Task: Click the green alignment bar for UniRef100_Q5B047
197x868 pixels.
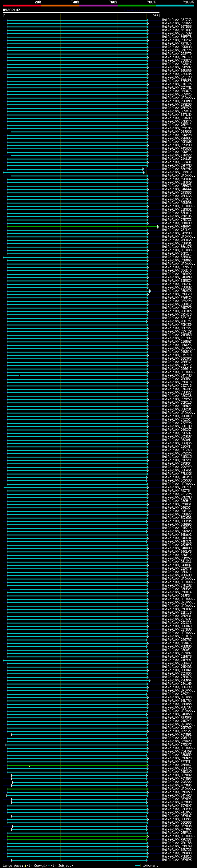Action: [78, 765]
